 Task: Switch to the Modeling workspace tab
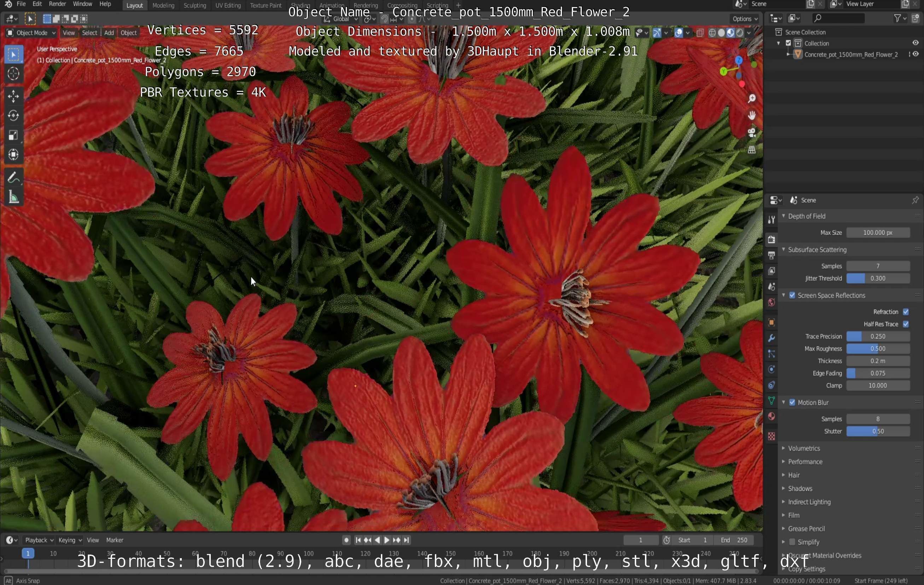163,5
